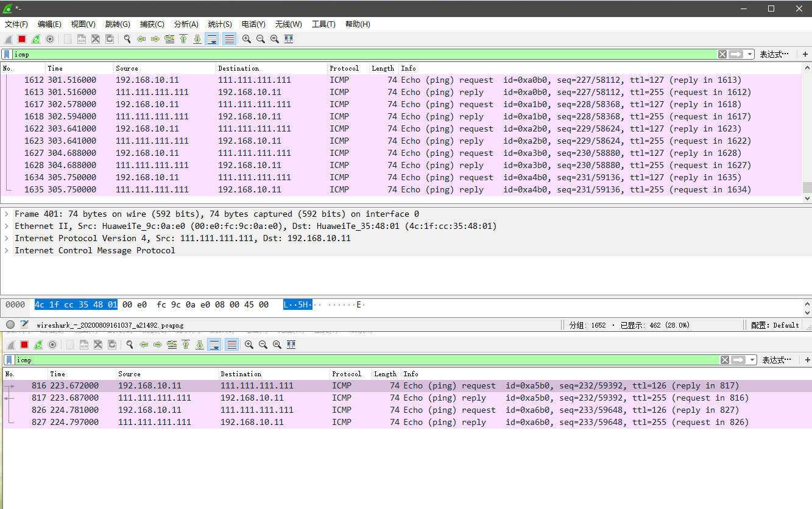Select packet No. 827 in lower window
The width and height of the screenshot is (812, 509).
(x=406, y=422)
